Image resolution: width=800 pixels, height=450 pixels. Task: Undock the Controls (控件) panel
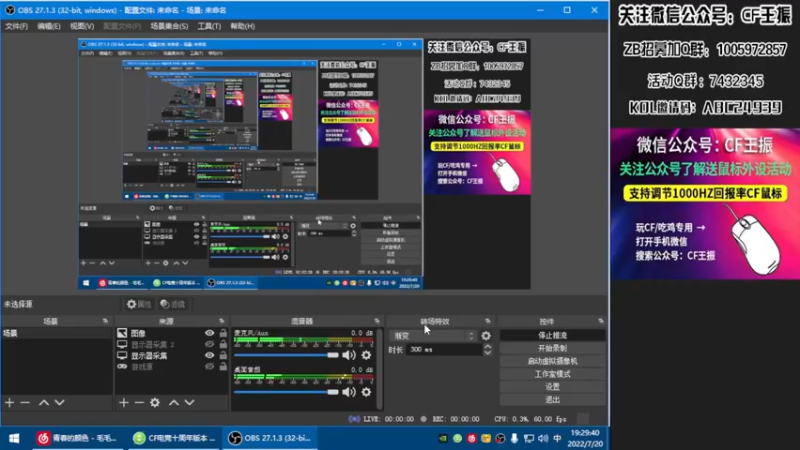coord(601,321)
